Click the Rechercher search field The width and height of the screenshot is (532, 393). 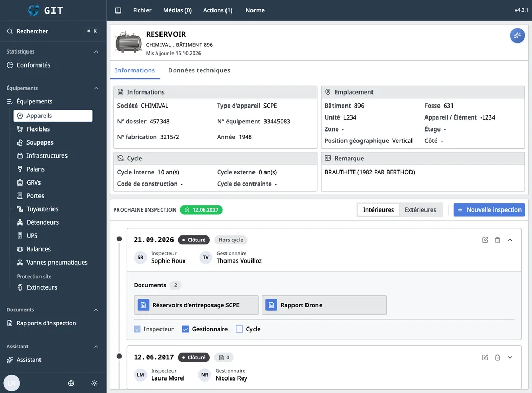(52, 31)
